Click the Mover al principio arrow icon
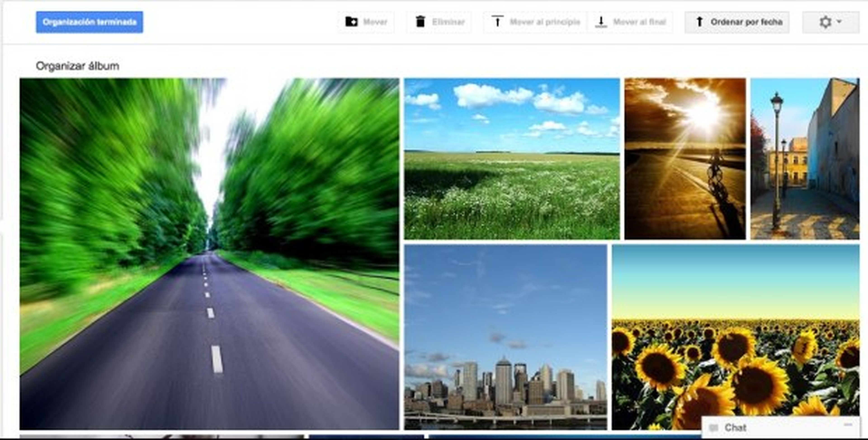The height and width of the screenshot is (440, 868). pyautogui.click(x=497, y=21)
